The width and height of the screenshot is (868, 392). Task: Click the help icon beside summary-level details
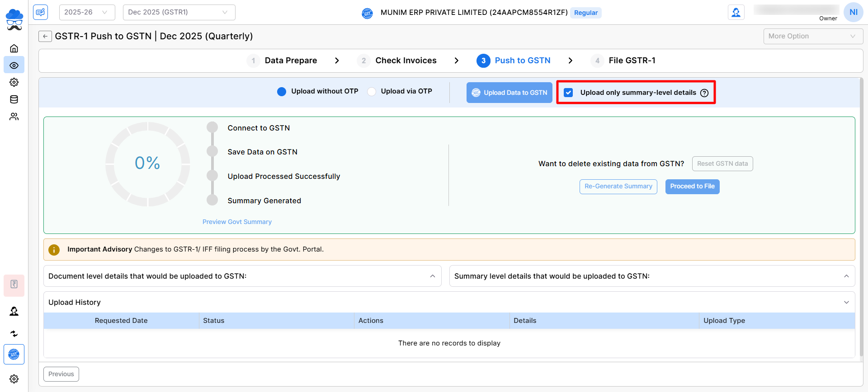pos(704,93)
